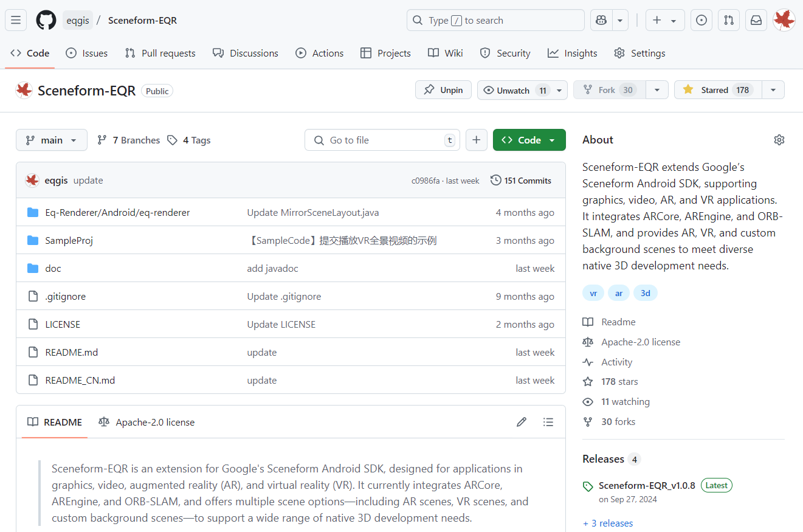The width and height of the screenshot is (803, 532).
Task: Open the + 3 releases link
Action: 608,523
